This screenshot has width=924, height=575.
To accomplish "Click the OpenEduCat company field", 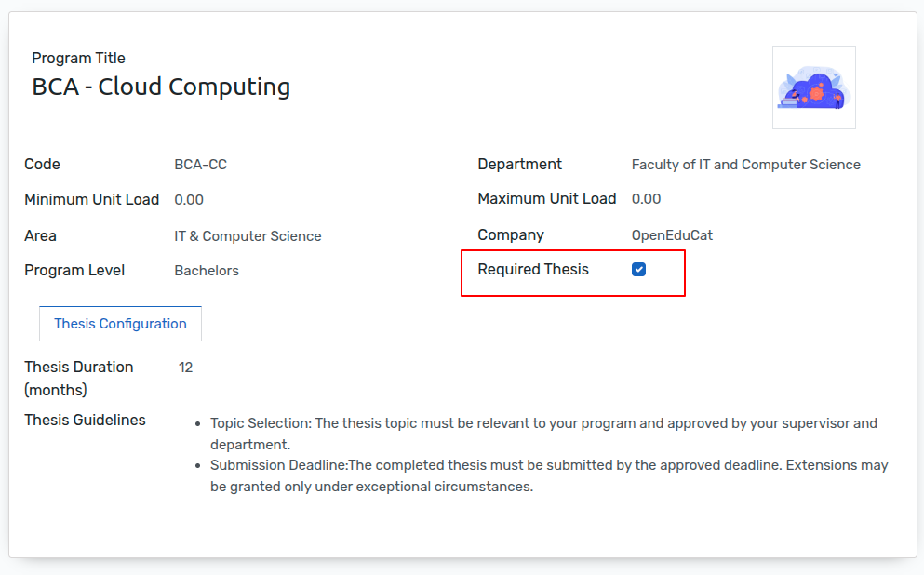I will coord(672,235).
